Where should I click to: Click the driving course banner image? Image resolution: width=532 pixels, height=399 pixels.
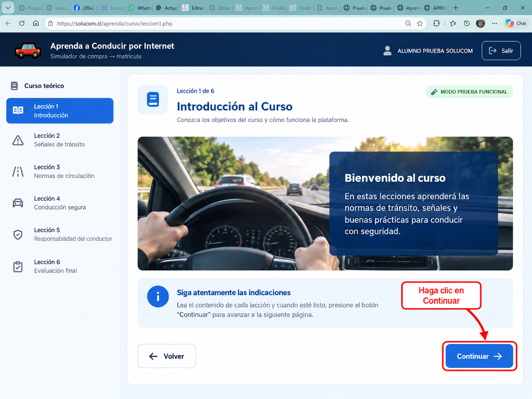pos(325,204)
